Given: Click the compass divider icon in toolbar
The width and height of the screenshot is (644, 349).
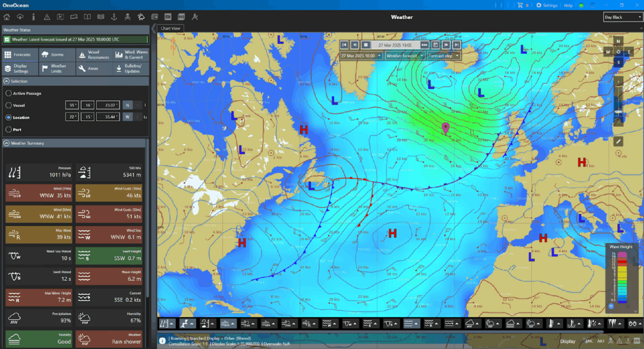Looking at the screenshot, I should [195, 17].
